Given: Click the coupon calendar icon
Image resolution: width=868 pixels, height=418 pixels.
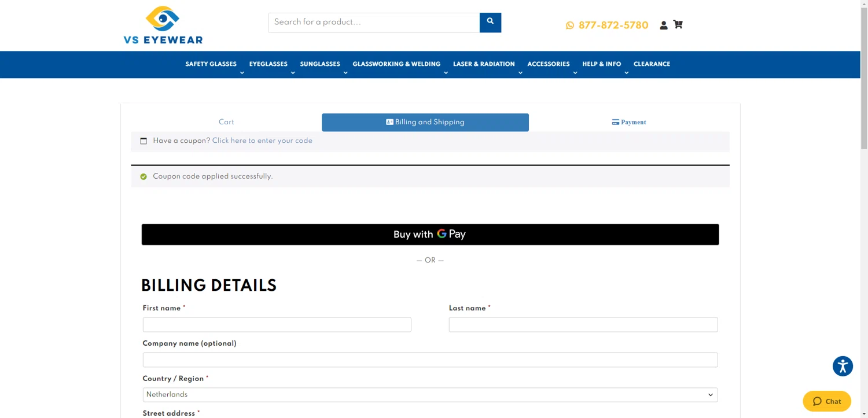Looking at the screenshot, I should pyautogui.click(x=144, y=141).
